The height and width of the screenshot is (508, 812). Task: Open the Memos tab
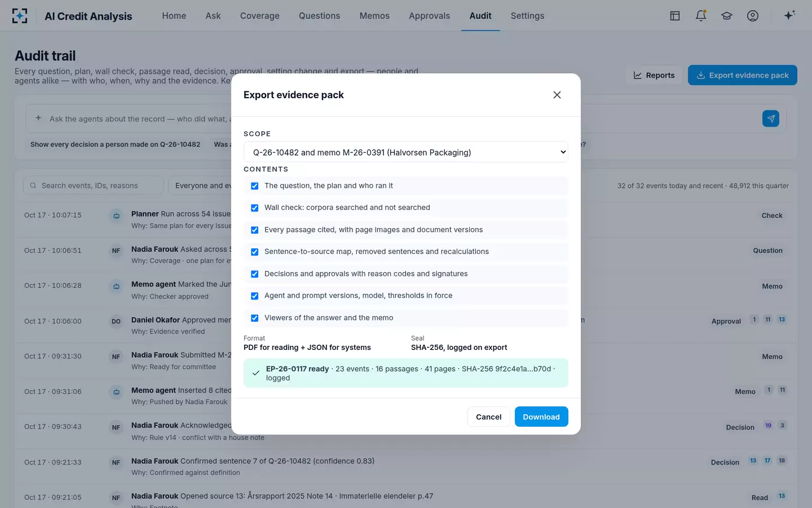374,16
